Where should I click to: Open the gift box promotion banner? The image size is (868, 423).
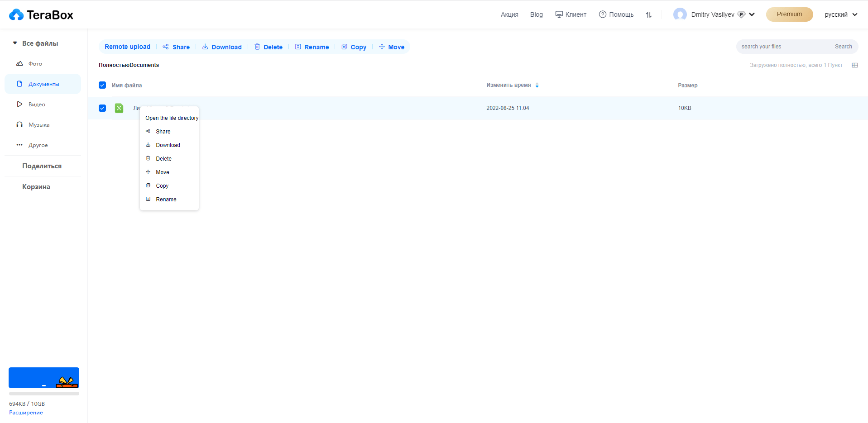point(44,378)
